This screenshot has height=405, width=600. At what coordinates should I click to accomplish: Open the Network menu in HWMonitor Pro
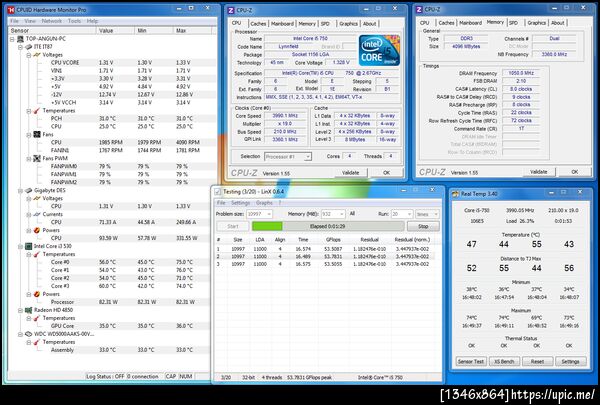(x=52, y=21)
